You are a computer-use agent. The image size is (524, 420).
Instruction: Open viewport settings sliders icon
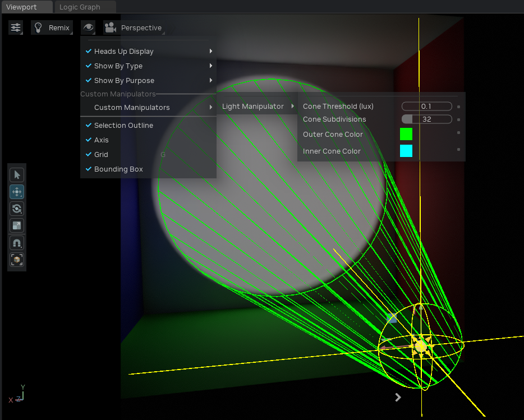coord(16,27)
